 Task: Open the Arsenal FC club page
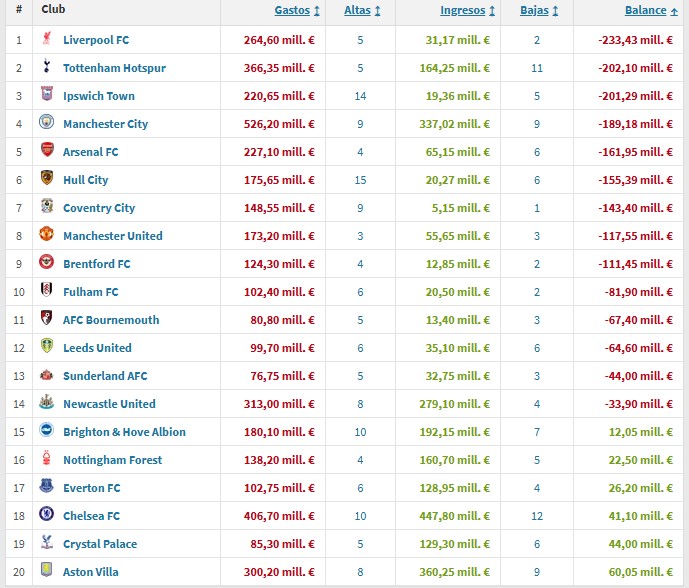[x=91, y=152]
